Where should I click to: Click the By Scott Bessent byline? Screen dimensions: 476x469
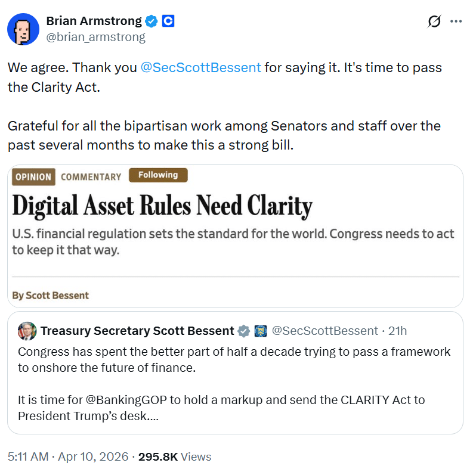(51, 295)
